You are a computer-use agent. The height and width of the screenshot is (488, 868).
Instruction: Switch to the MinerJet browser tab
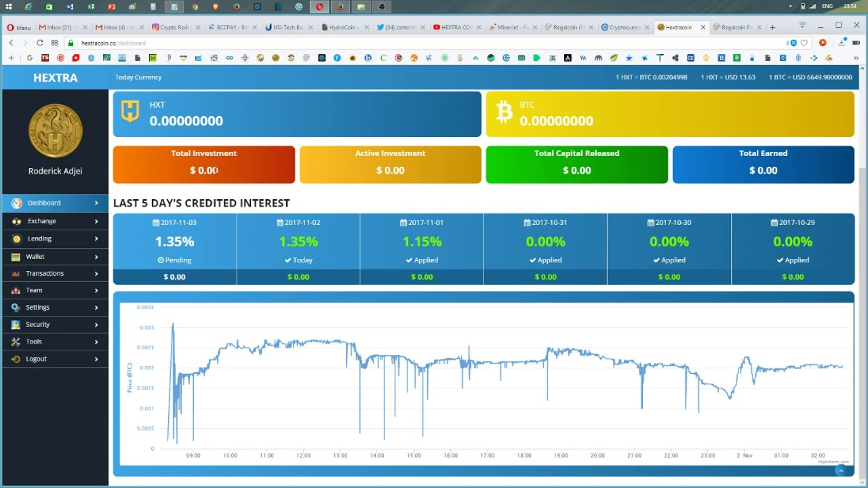513,28
